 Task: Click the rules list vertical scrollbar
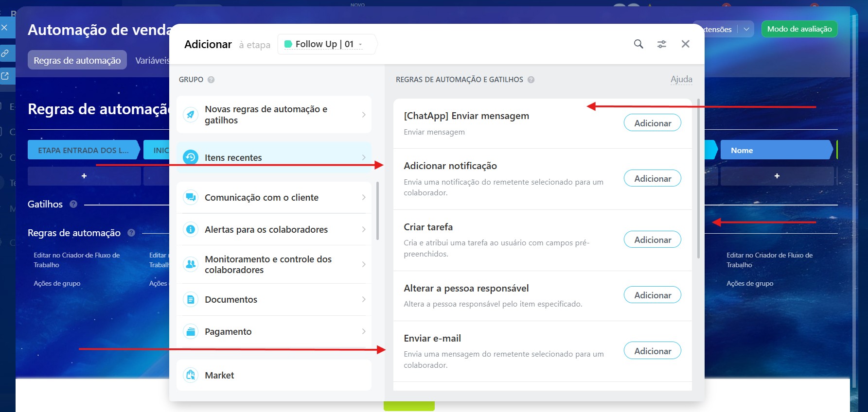[698, 178]
